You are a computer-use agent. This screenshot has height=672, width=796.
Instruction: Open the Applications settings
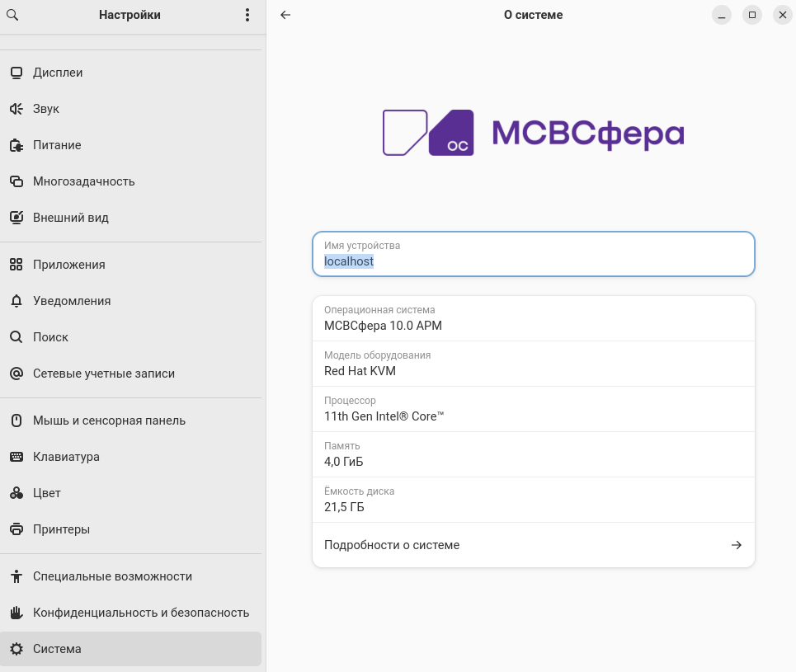point(69,265)
